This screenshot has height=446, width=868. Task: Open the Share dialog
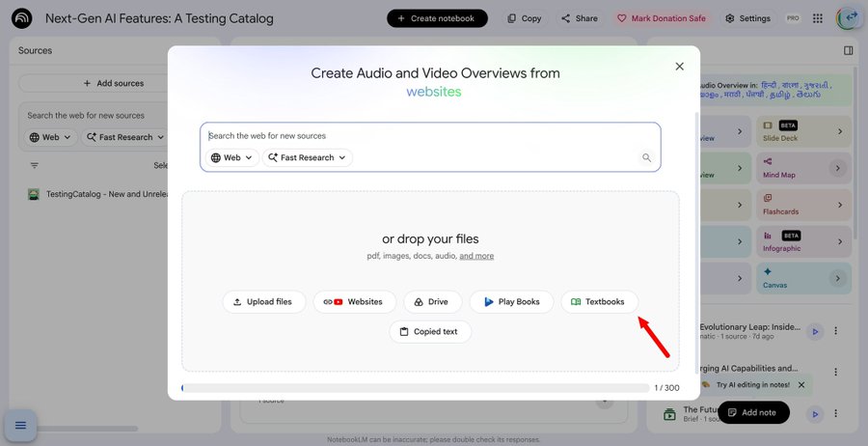coord(579,18)
